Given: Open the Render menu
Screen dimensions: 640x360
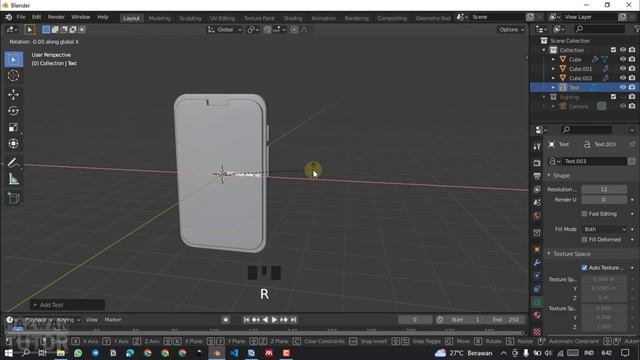Looking at the screenshot, I should (x=56, y=17).
